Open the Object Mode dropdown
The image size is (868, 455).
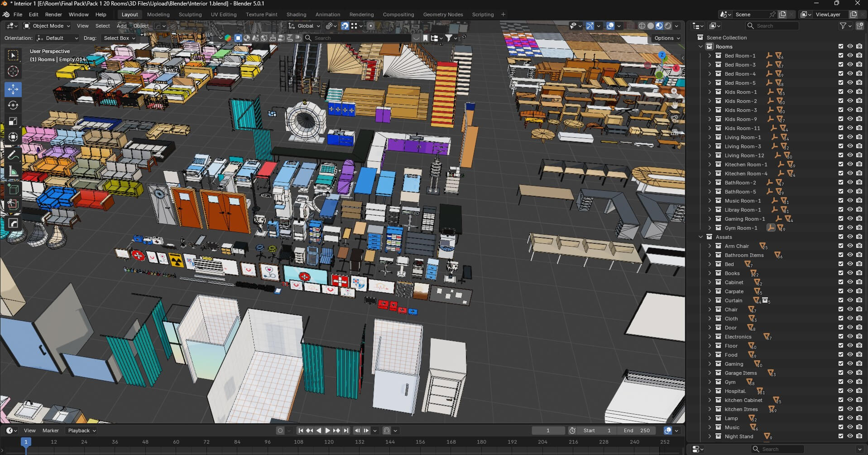(47, 26)
